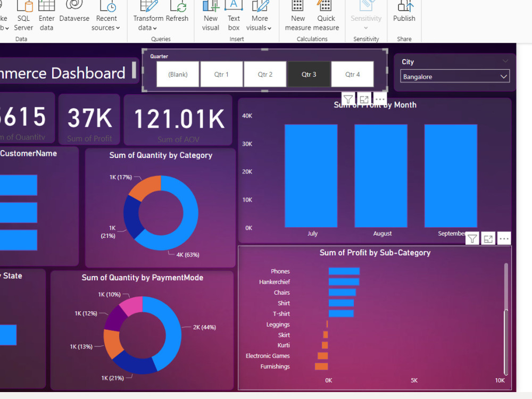This screenshot has width=532, height=399.
Task: Deselect Qtr 3 in the Quarter slicer
Action: 309,74
